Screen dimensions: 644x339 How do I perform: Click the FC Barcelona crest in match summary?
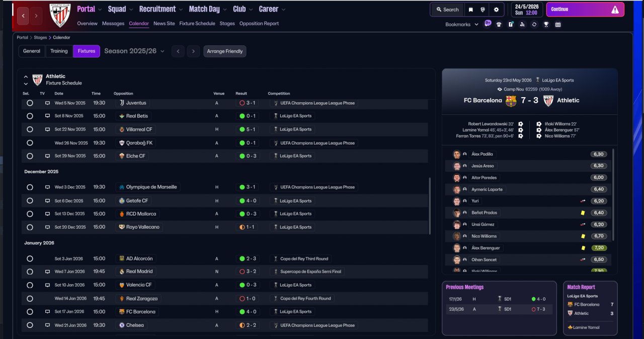[x=511, y=100]
